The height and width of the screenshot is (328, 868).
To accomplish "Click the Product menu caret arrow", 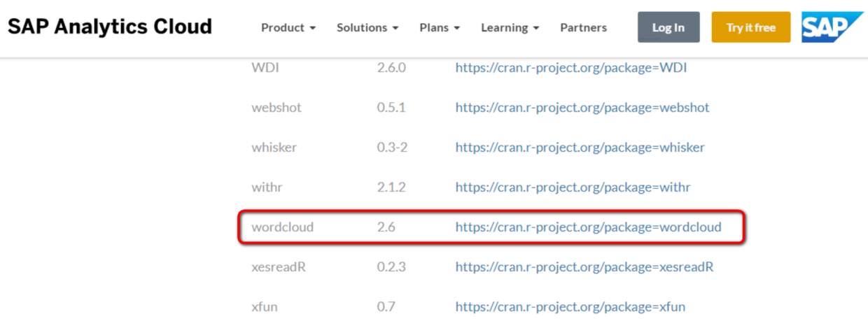I will pyautogui.click(x=312, y=29).
